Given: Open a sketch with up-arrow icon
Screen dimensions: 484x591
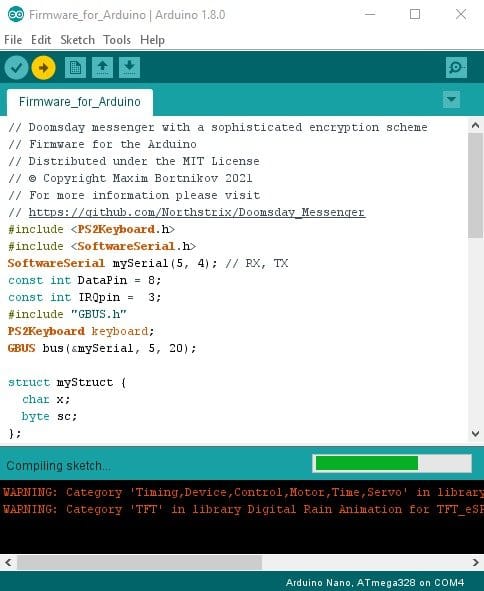Looking at the screenshot, I should 102,68.
